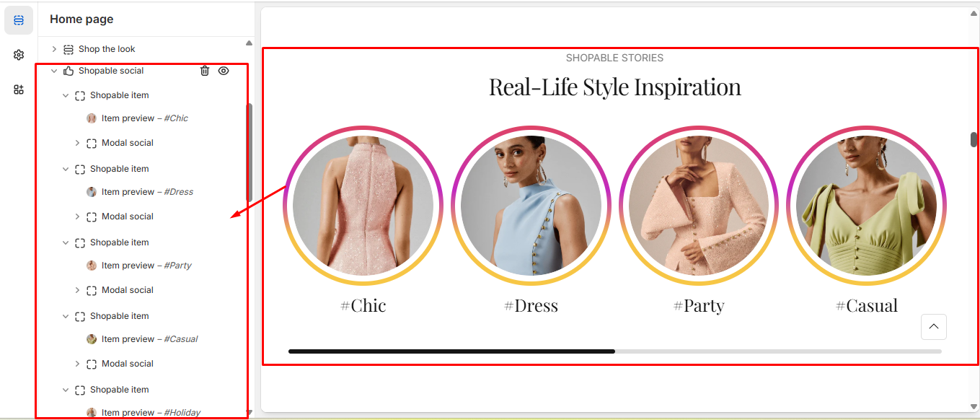The image size is (980, 420).
Task: Click the Shop the look section icon
Action: [x=69, y=49]
